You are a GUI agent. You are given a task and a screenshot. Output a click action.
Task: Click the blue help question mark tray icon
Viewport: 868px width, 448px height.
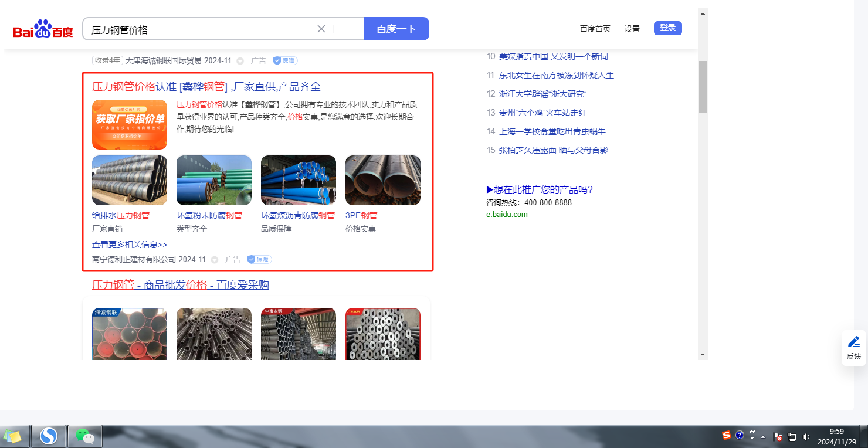(740, 435)
